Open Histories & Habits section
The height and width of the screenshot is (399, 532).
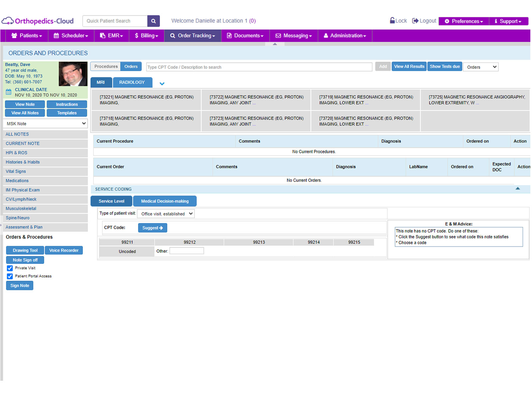pos(46,162)
